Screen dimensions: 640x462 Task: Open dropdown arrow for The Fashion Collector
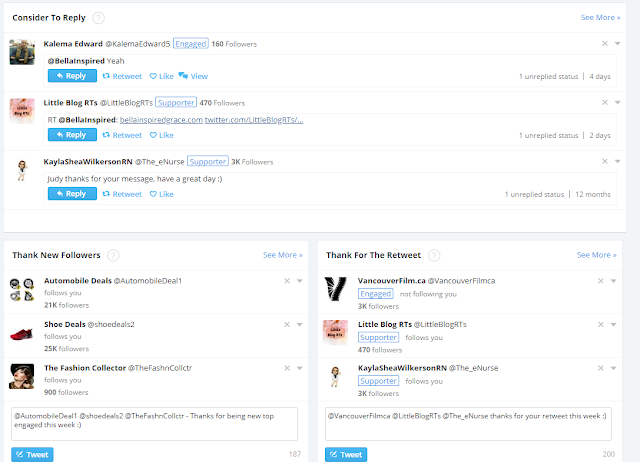(x=300, y=368)
